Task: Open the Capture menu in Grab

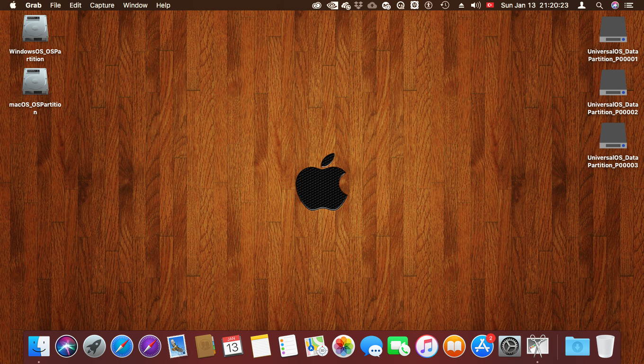Action: point(102,5)
